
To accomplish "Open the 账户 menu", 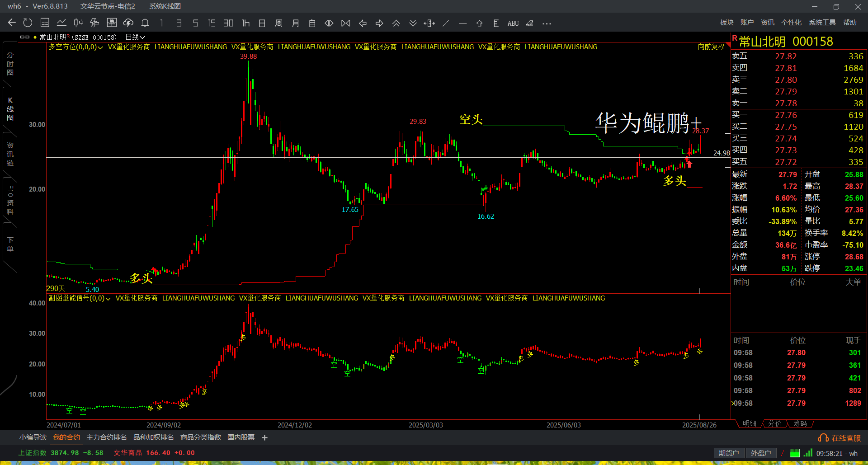I will point(747,23).
